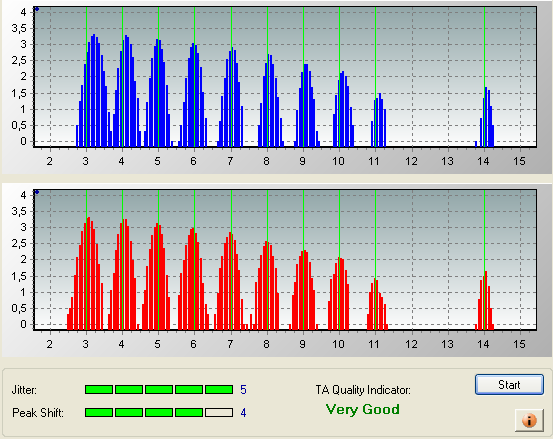
Task: Click the Peak Shift quality bar indicator
Action: [x=159, y=413]
